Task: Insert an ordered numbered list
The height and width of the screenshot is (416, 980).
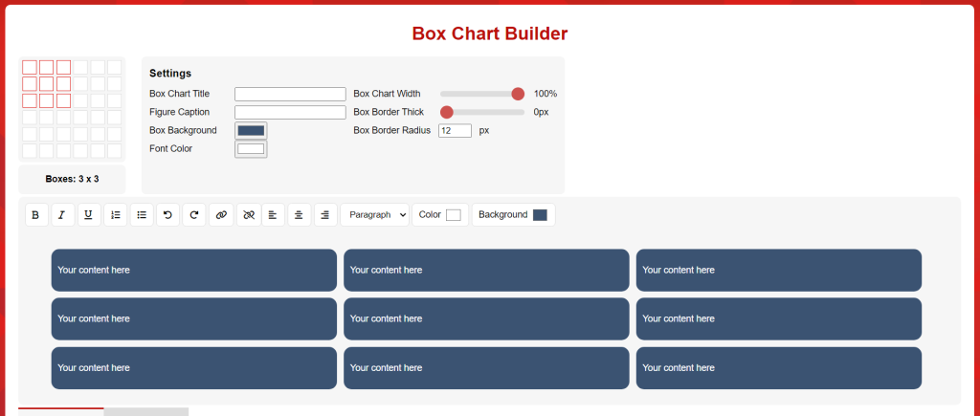Action: (x=115, y=215)
